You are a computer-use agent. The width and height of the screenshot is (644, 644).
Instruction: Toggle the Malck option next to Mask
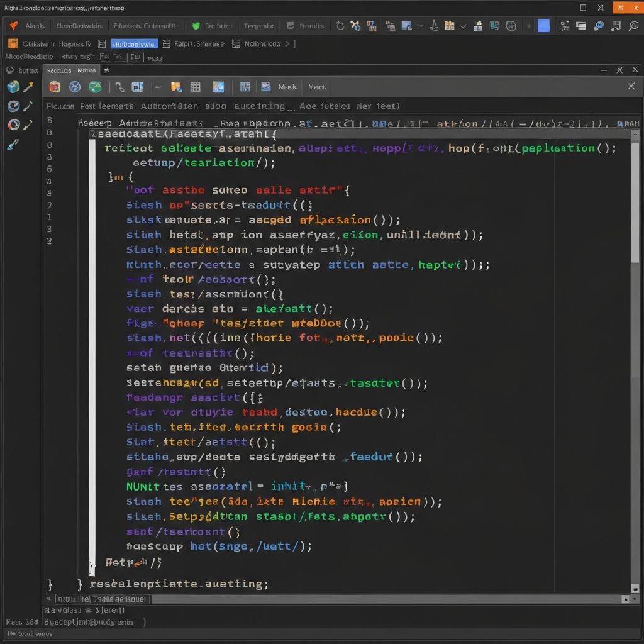tap(316, 86)
